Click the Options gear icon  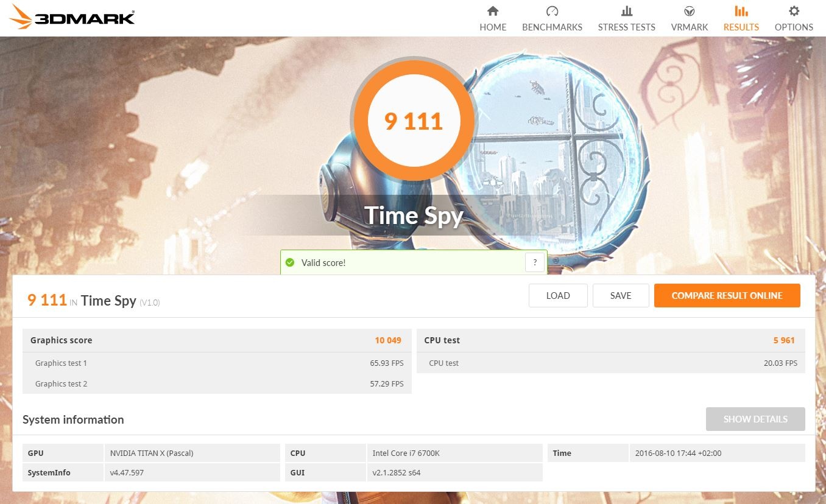coord(794,11)
